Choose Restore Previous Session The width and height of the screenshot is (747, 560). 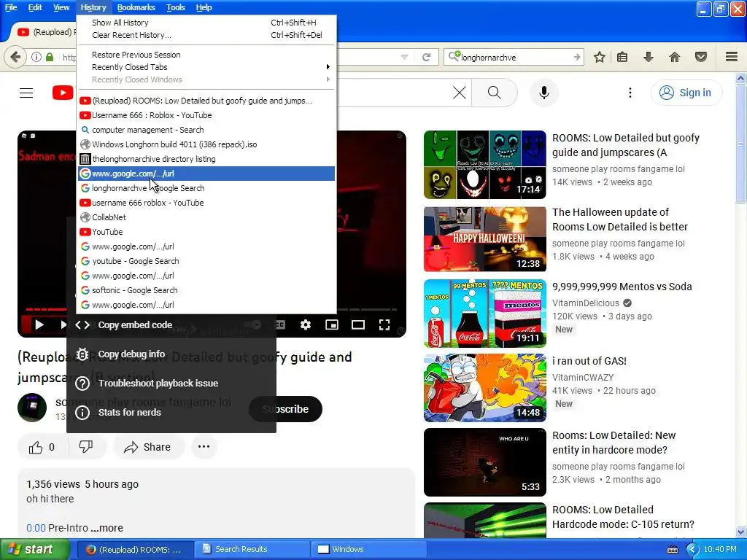pyautogui.click(x=206, y=55)
